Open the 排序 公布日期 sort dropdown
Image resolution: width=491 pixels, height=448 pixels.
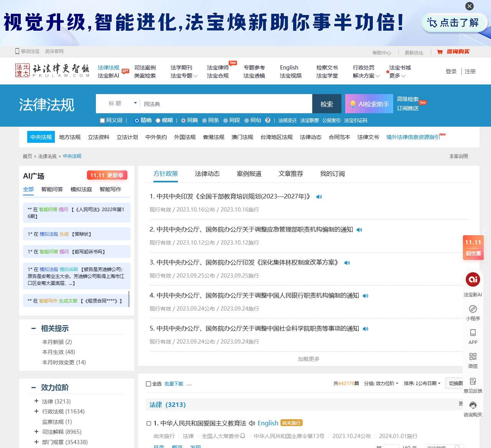point(422,384)
